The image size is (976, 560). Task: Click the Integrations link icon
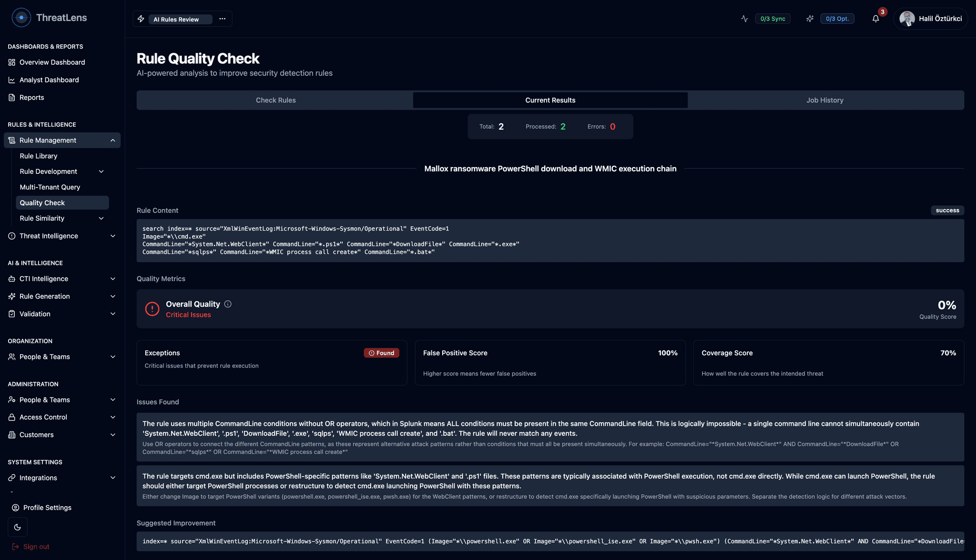[12, 478]
